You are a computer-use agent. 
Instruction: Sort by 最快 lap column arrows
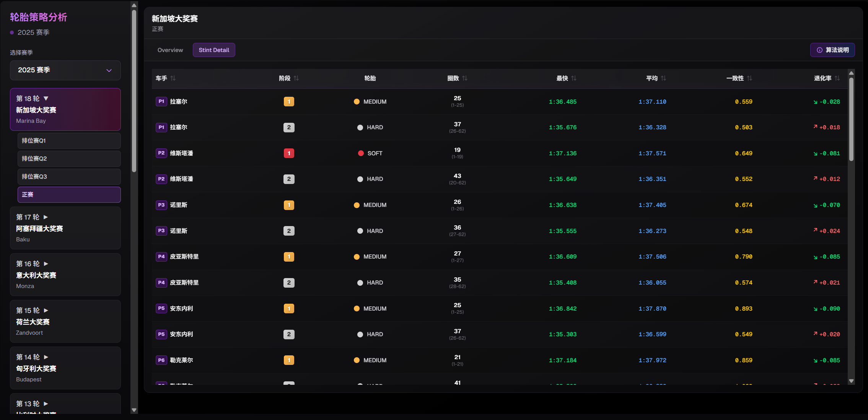click(573, 78)
